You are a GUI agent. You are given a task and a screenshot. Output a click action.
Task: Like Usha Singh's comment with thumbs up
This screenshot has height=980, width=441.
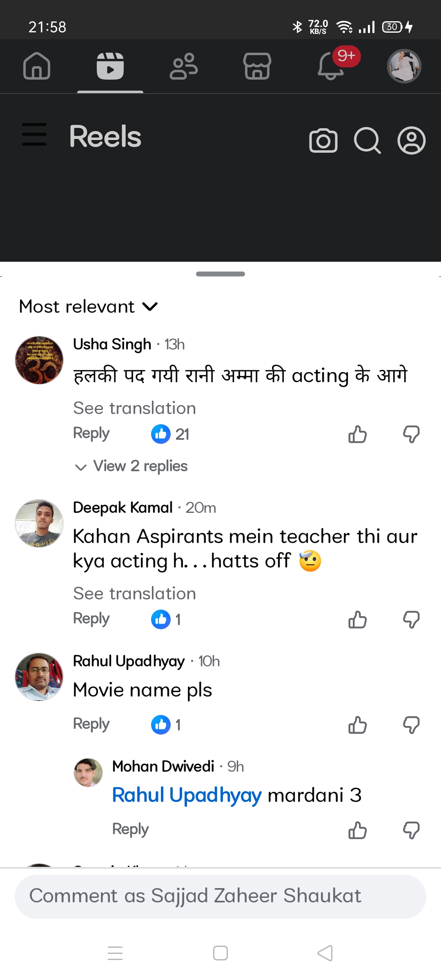click(x=357, y=434)
